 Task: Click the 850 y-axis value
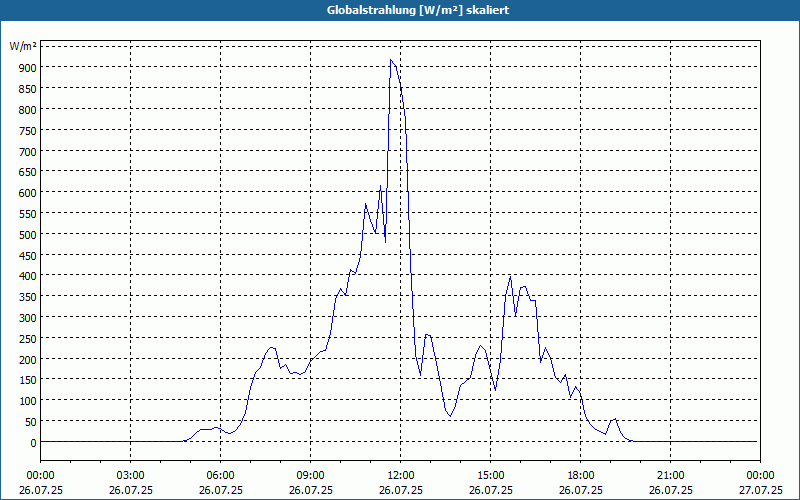point(29,89)
